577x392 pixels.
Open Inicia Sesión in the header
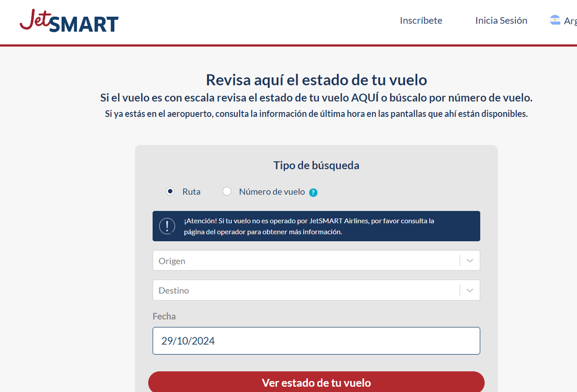(501, 21)
